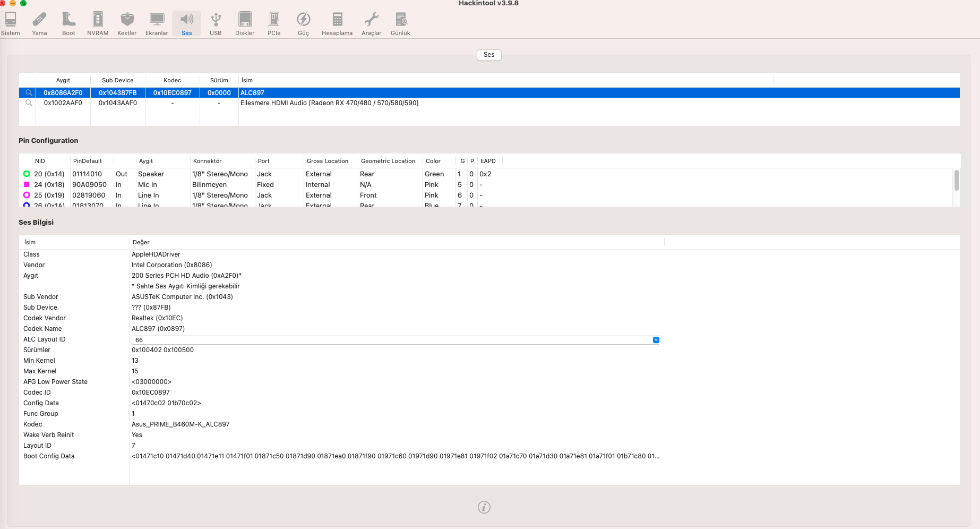
Task: Sort pins by PinDefault column header
Action: pos(88,161)
